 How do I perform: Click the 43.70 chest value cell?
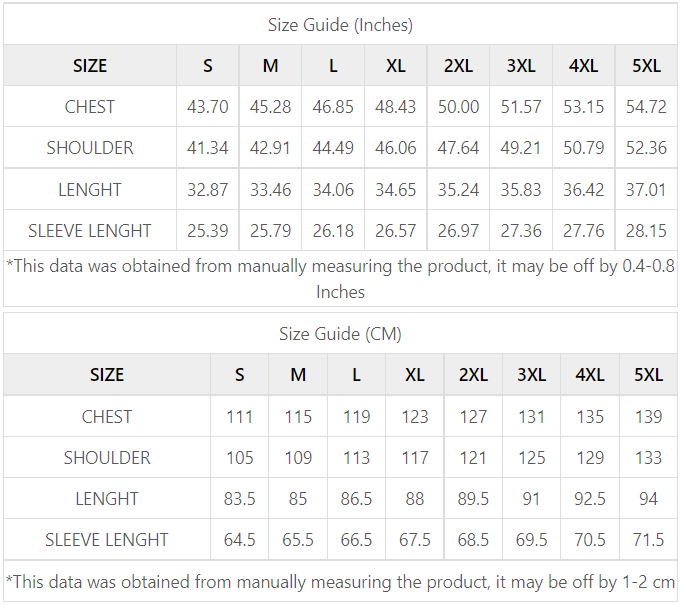click(208, 107)
